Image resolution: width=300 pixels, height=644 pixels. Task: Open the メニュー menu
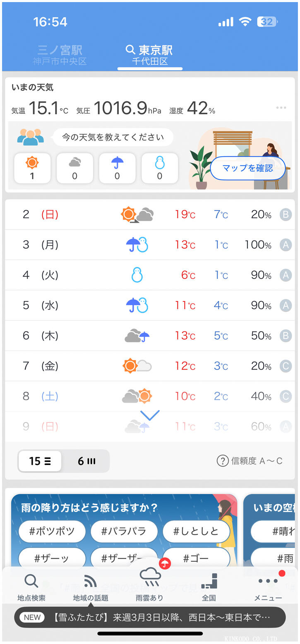point(268,587)
